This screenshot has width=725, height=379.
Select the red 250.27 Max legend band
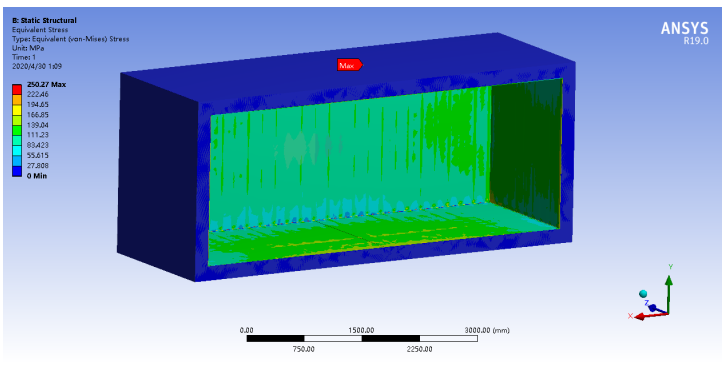(17, 89)
